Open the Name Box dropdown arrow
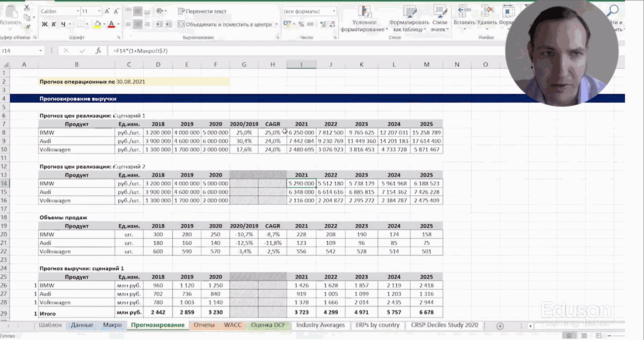Viewport: 644px width, 340px height. pos(40,51)
